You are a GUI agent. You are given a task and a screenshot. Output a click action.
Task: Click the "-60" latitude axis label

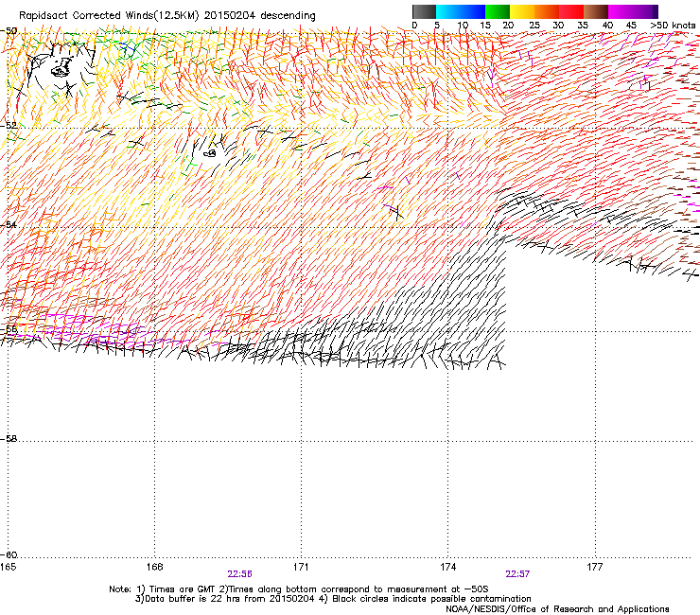tap(9, 555)
